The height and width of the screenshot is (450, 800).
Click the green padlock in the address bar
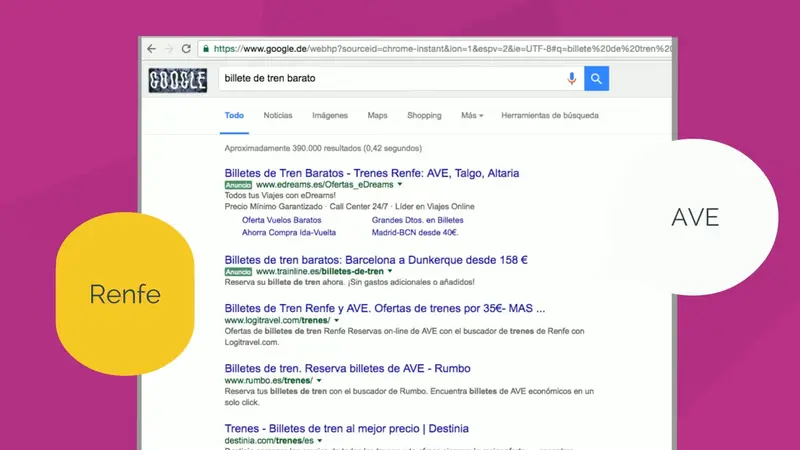click(206, 49)
